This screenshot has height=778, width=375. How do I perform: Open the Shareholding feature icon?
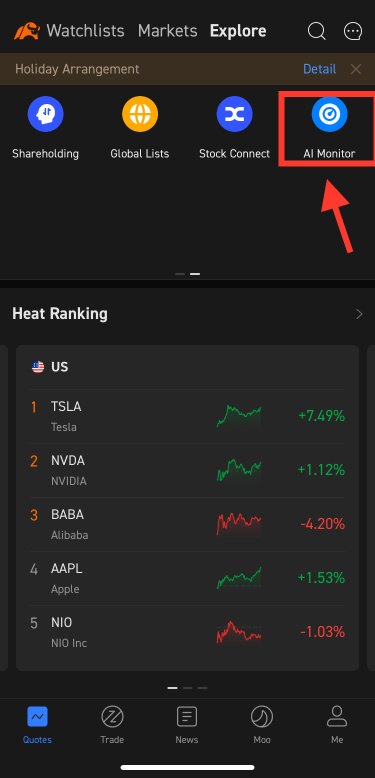pyautogui.click(x=45, y=115)
